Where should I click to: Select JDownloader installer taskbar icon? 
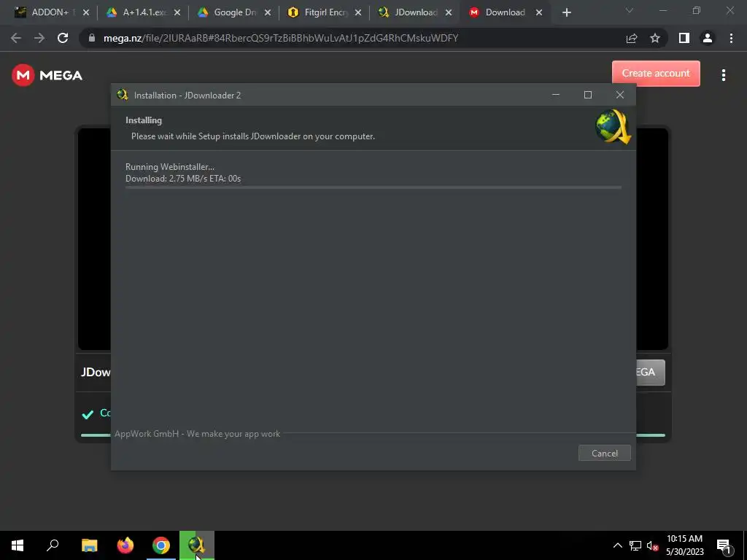(197, 545)
